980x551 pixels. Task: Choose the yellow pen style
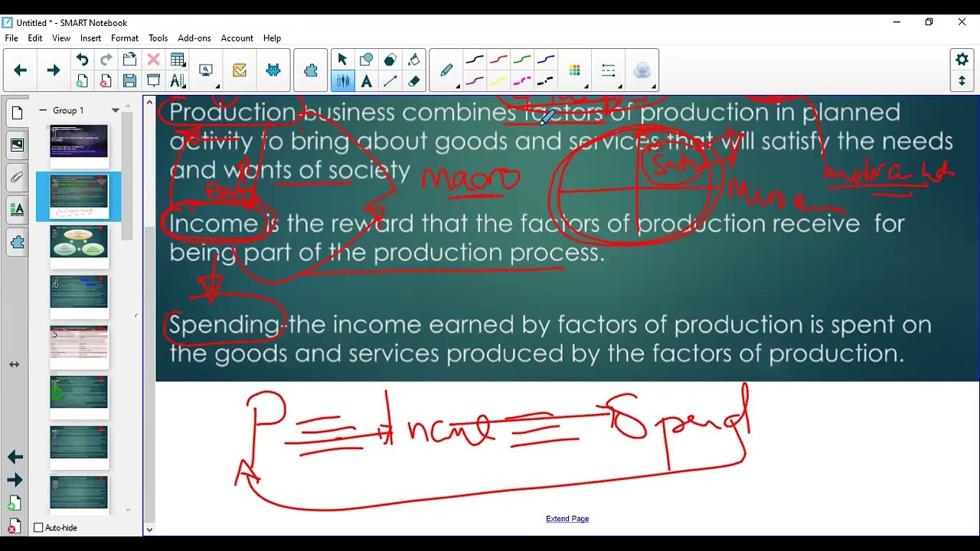click(498, 81)
